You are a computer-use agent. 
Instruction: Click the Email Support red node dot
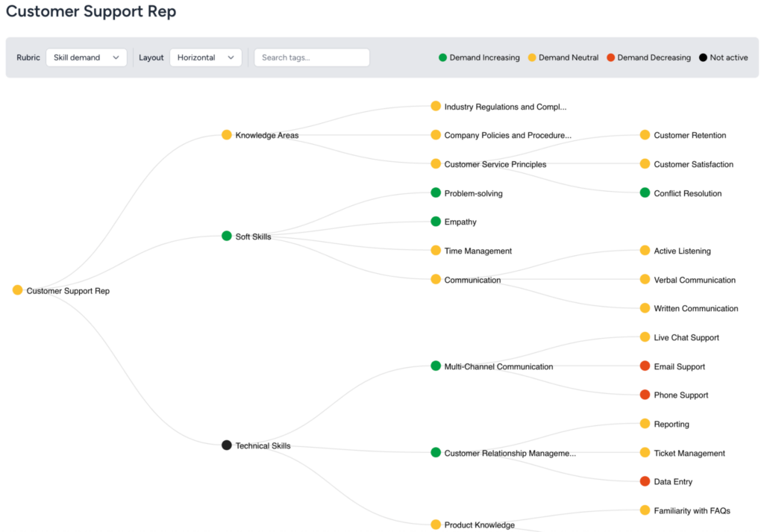pos(645,366)
